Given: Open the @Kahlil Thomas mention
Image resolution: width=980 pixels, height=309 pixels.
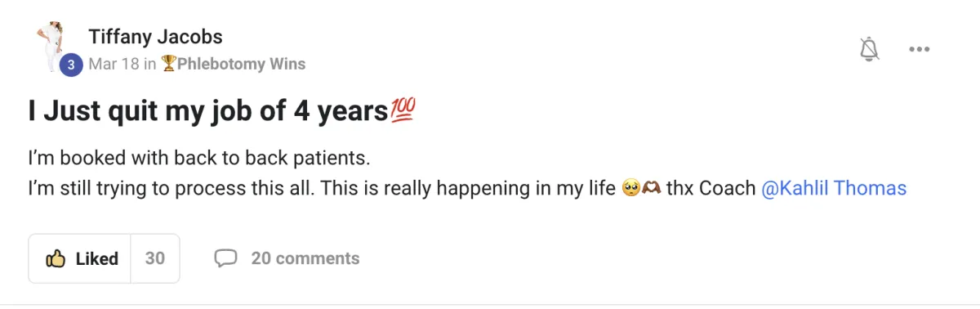Looking at the screenshot, I should [834, 189].
